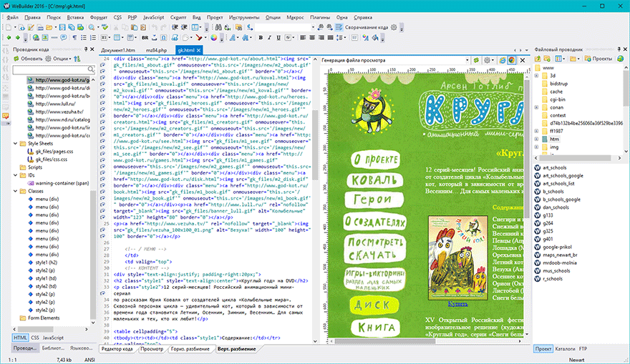Screen dimensions: 630x364
Task: Click the Bold B icon
Action: click(261, 38)
